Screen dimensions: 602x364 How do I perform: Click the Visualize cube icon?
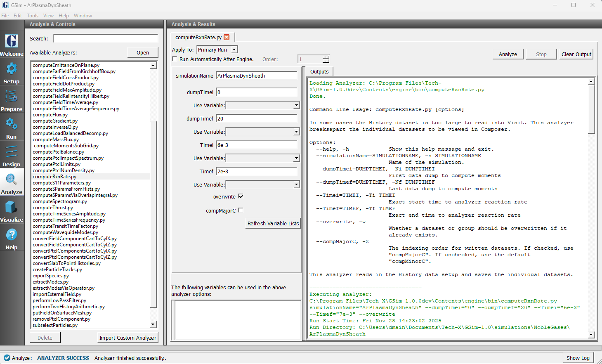pos(12,207)
